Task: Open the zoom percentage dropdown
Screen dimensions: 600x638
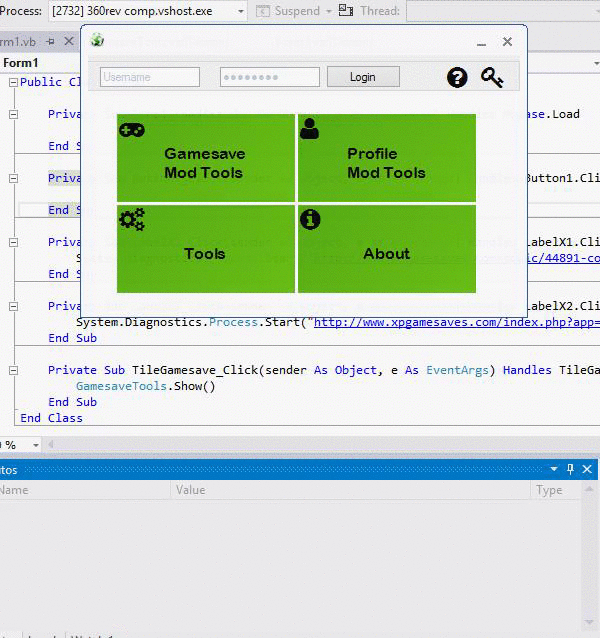Action: click(36, 445)
